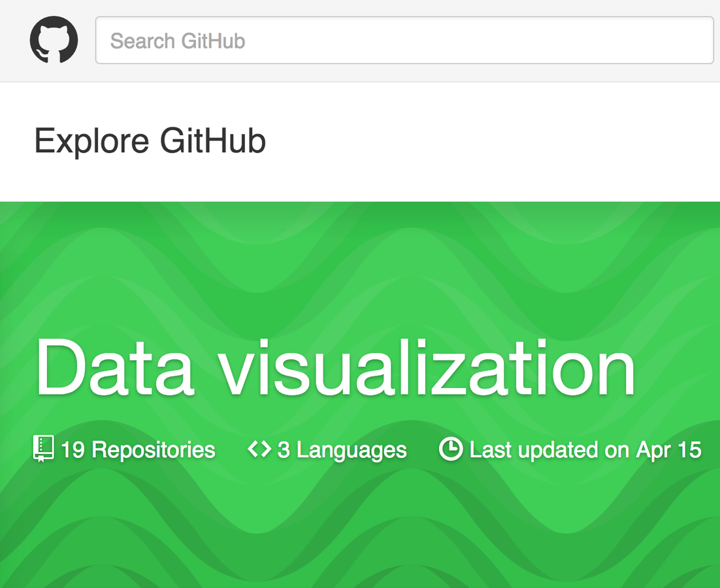Screen dimensions: 720x588
Task: Focus the Search GitHub field
Action: pyautogui.click(x=404, y=41)
